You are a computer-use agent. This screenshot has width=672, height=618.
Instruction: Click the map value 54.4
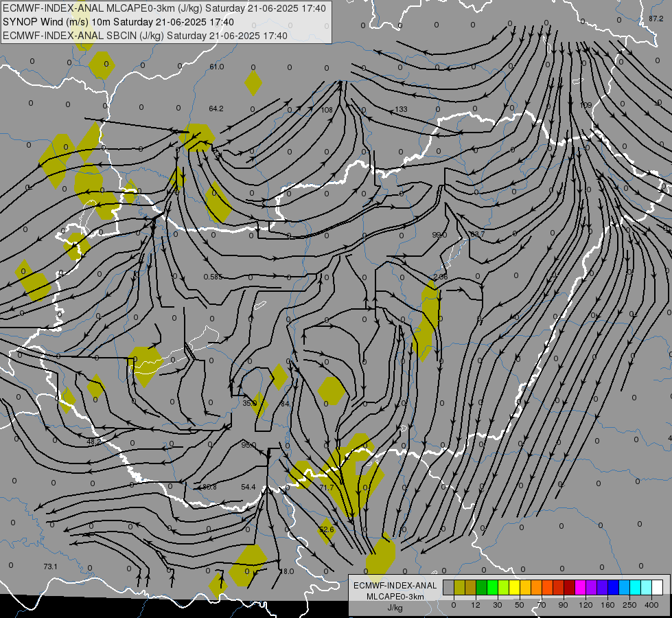[248, 488]
